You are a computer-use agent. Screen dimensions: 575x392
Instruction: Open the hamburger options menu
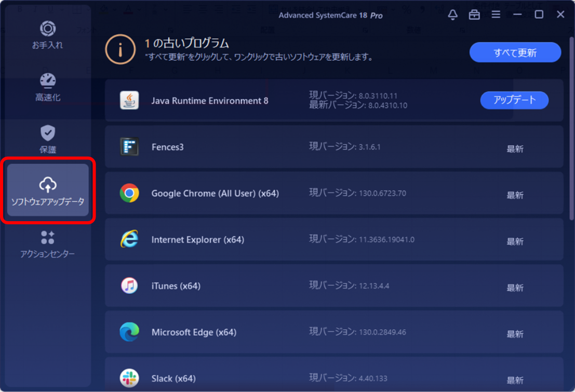click(496, 15)
